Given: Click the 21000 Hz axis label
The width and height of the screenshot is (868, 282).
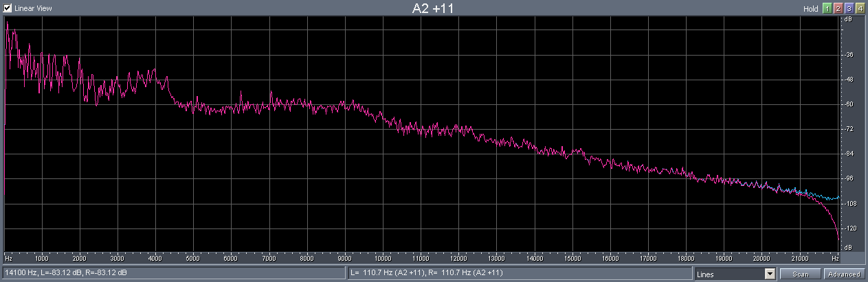Looking at the screenshot, I should (x=799, y=259).
